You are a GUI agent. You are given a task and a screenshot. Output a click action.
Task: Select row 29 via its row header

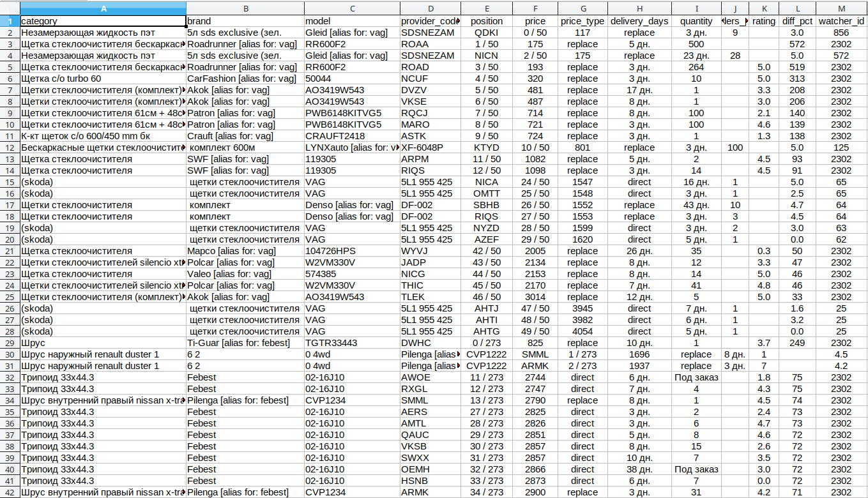tap(10, 343)
